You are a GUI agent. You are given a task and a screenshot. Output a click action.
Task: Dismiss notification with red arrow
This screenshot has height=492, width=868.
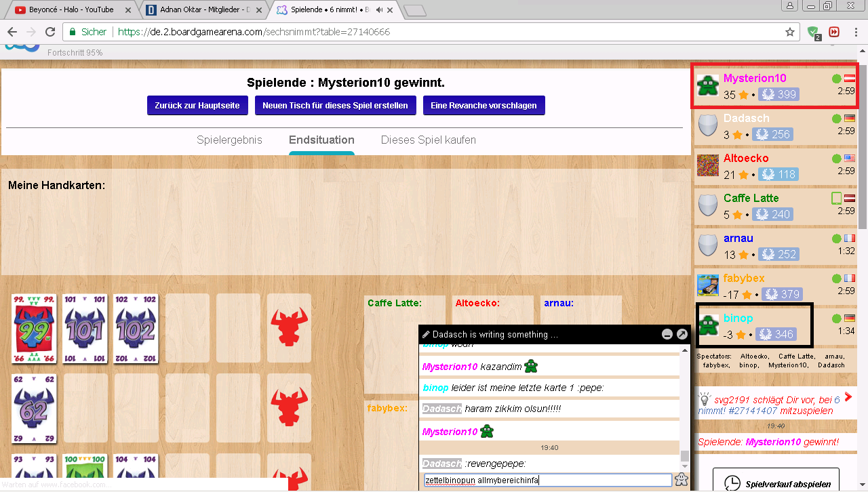848,396
